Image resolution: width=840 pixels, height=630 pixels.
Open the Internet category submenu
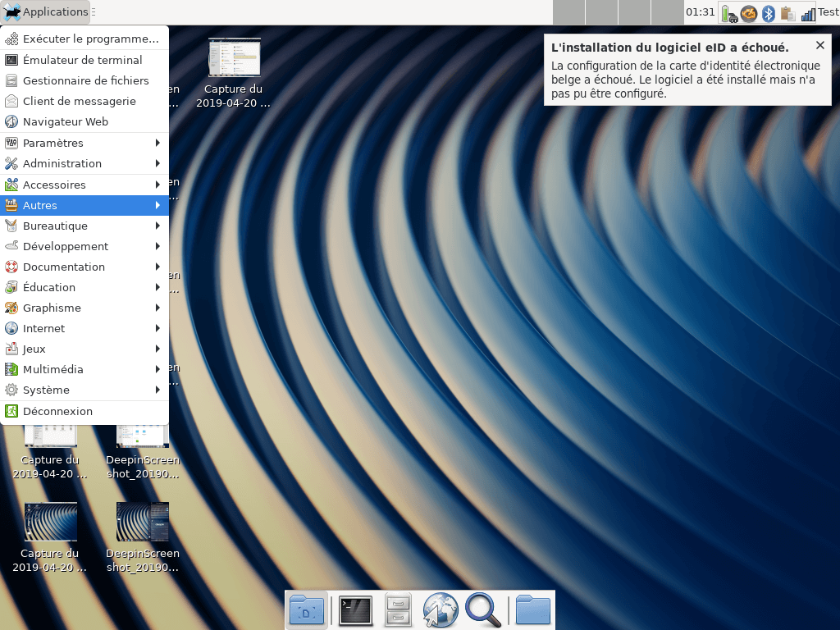point(84,328)
